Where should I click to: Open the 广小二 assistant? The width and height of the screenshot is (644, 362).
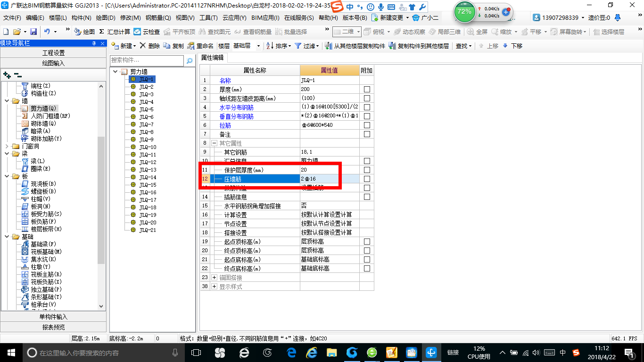pyautogui.click(x=425, y=17)
